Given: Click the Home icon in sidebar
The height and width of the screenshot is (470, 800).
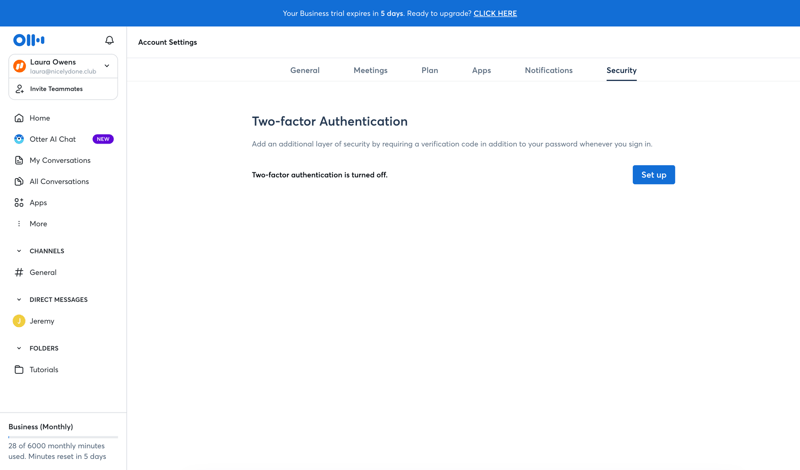Looking at the screenshot, I should click(19, 118).
